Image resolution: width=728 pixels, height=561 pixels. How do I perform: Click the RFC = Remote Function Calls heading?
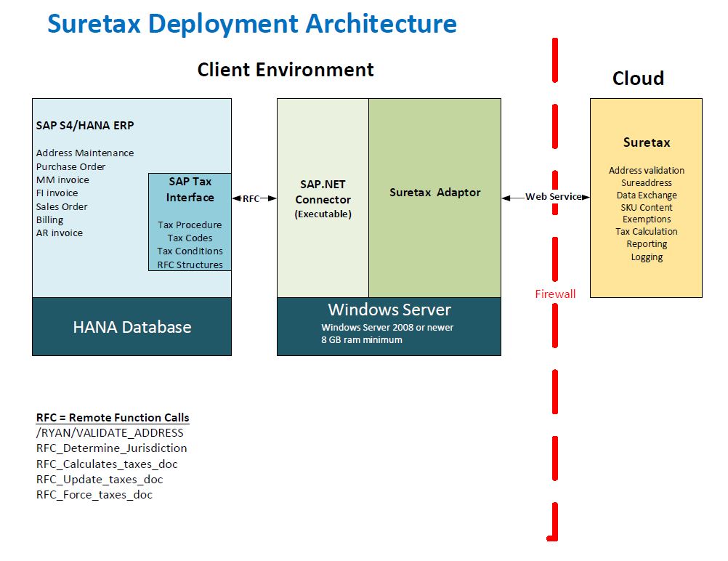[x=113, y=418]
